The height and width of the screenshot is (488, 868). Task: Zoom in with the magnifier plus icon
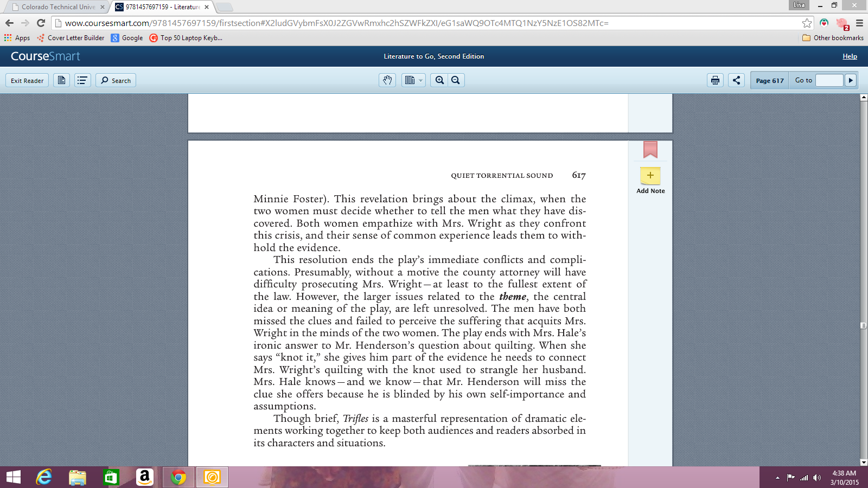(x=439, y=80)
